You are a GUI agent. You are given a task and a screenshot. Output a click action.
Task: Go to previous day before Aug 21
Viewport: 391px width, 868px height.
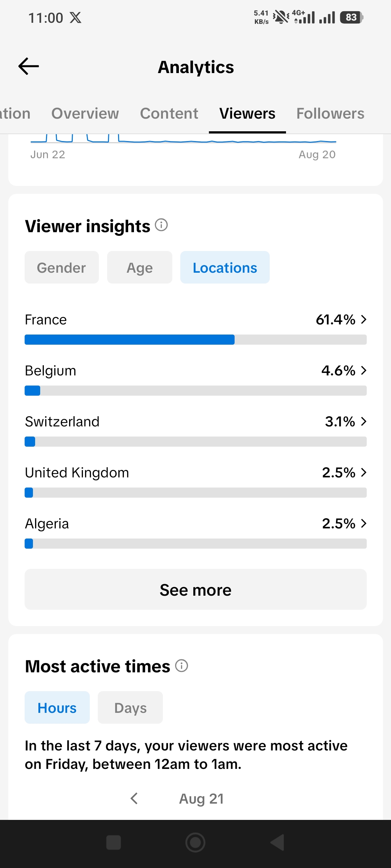click(x=134, y=798)
